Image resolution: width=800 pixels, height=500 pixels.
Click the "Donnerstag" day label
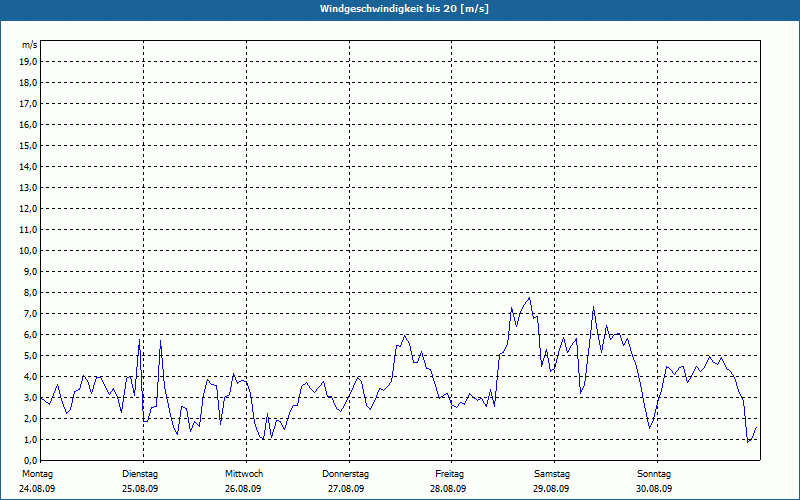345,474
